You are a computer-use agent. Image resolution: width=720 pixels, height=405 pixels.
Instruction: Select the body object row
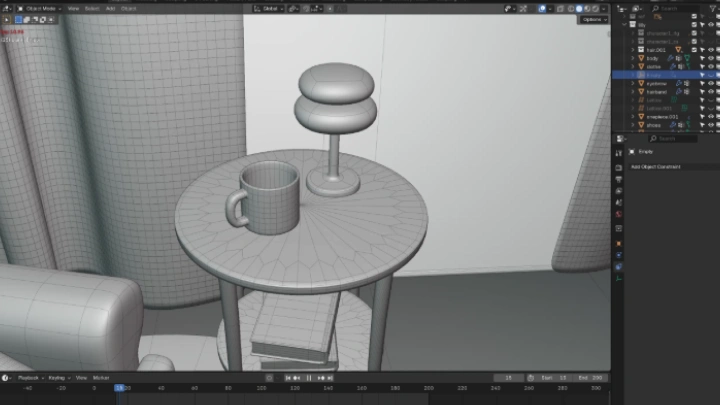[666, 58]
